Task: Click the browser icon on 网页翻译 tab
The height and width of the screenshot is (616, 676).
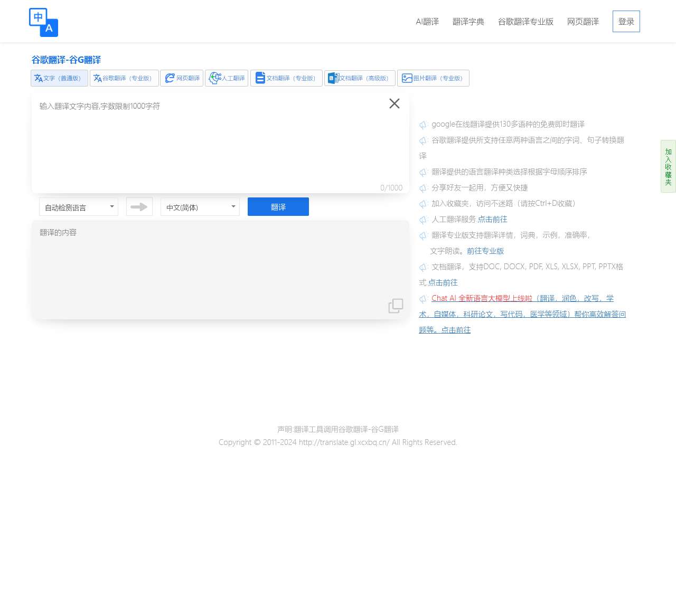Action: coord(170,78)
